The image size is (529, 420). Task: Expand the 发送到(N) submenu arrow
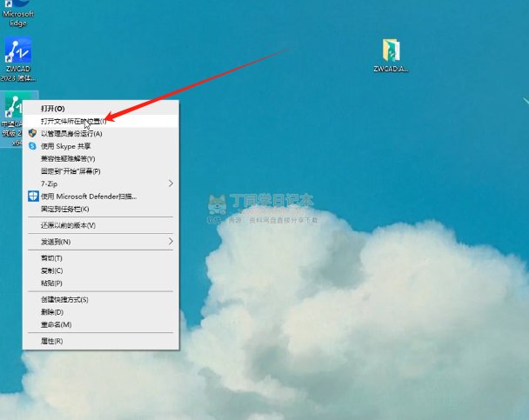tap(171, 242)
